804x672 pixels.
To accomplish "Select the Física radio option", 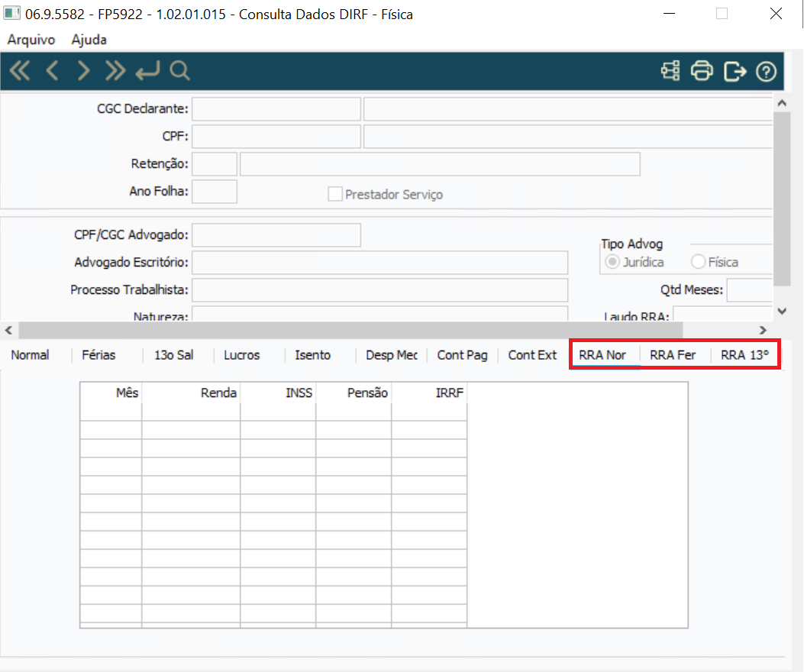I will [x=698, y=262].
